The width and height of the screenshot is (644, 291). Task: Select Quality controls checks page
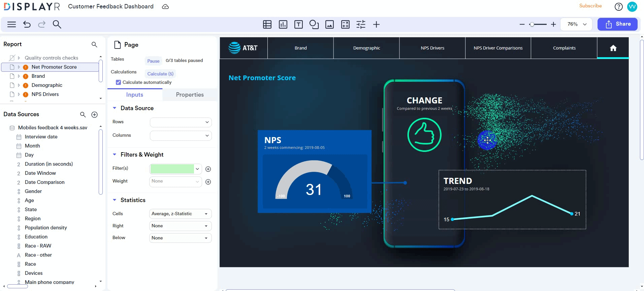click(x=51, y=58)
